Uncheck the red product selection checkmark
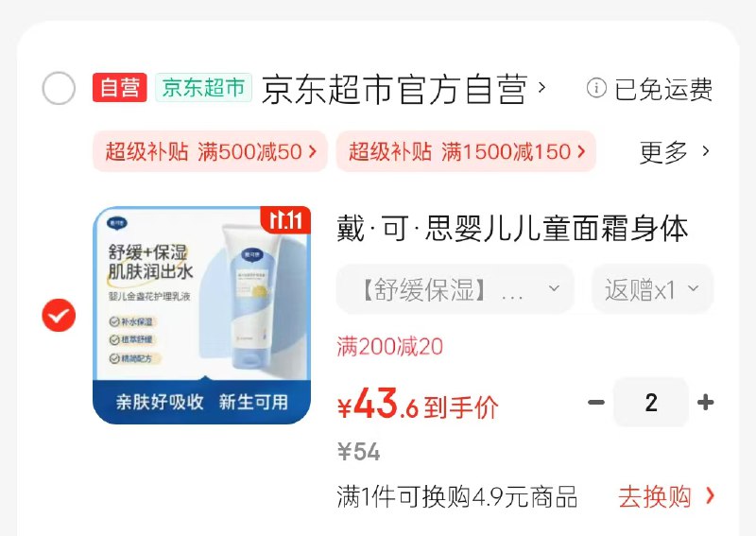 [x=59, y=316]
